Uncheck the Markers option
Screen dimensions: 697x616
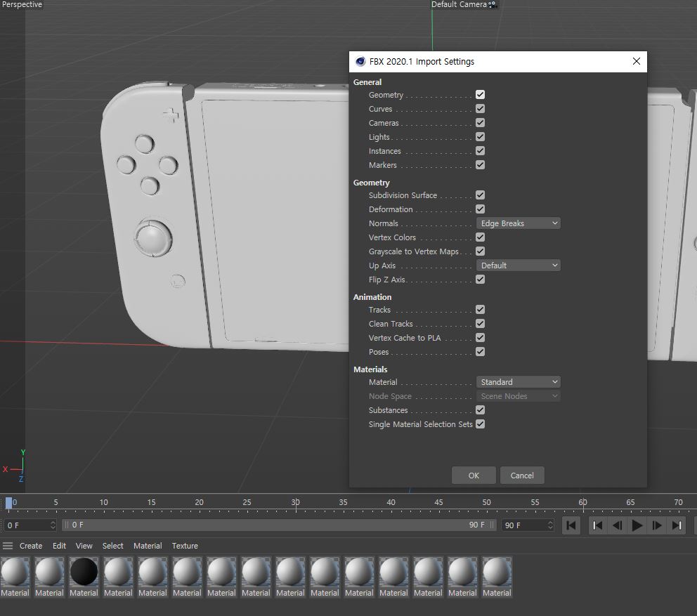tap(480, 165)
